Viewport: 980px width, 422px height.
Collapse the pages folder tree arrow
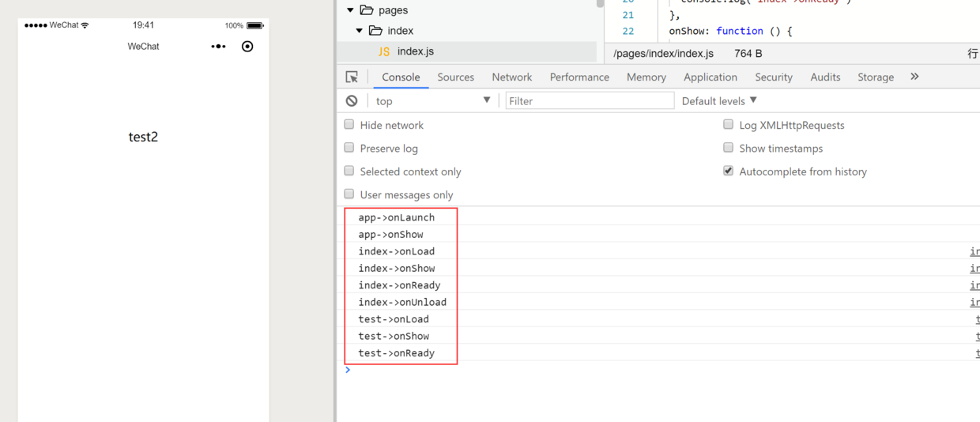click(350, 10)
